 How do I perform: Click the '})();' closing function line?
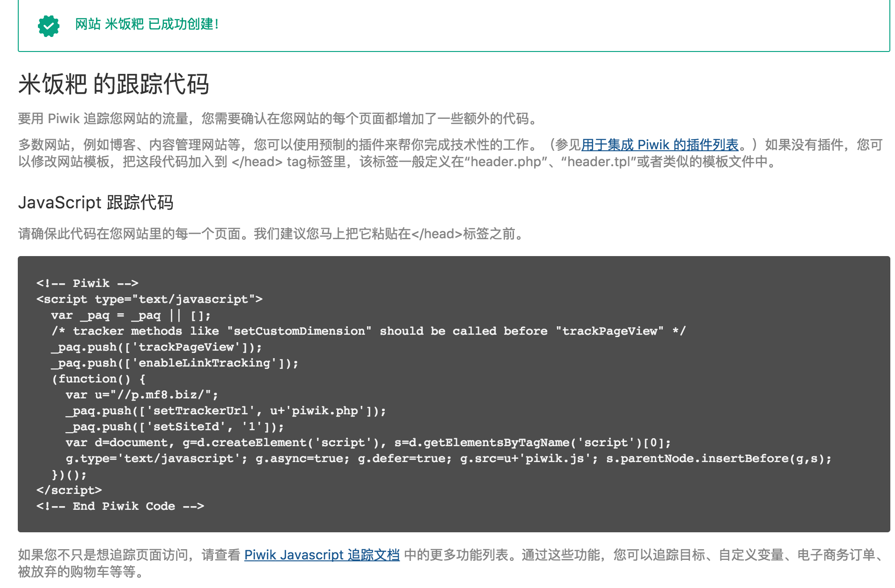(69, 475)
